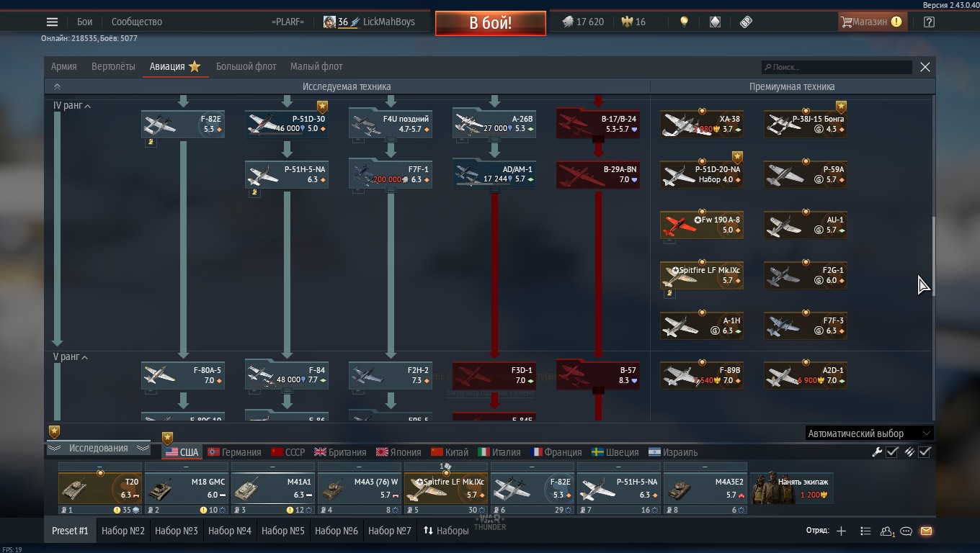980x553 pixels.
Task: Switch to the Большой флот tab
Action: 246,66
